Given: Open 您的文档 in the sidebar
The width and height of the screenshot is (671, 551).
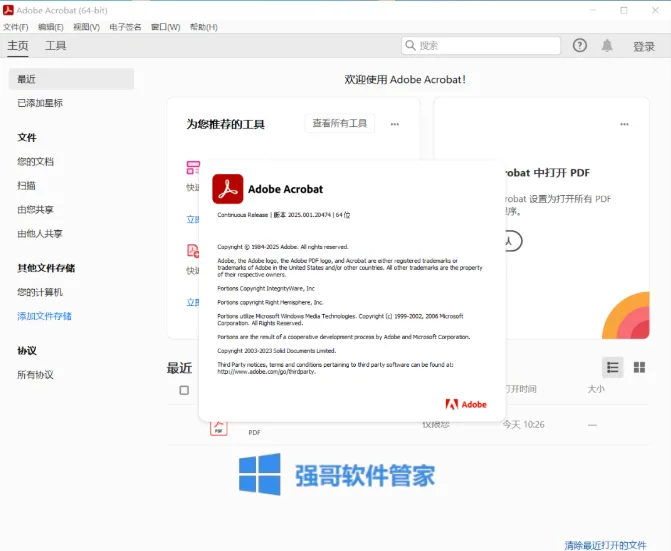Looking at the screenshot, I should click(35, 162).
